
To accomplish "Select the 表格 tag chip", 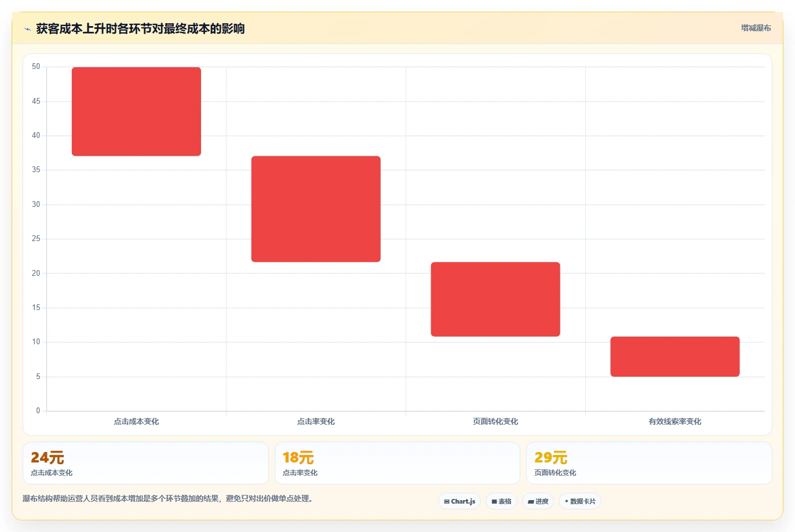I will click(x=501, y=501).
